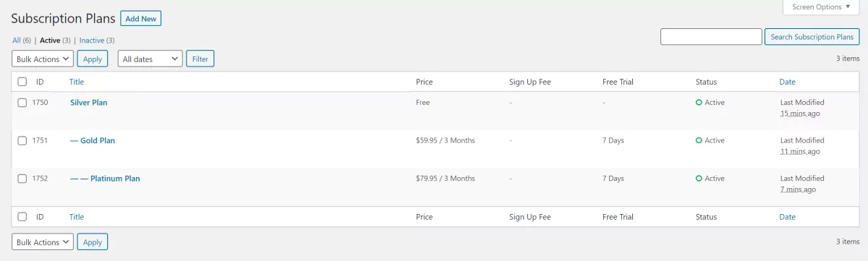Focus the subscription plans search field
This screenshot has height=261, width=868.
click(711, 37)
